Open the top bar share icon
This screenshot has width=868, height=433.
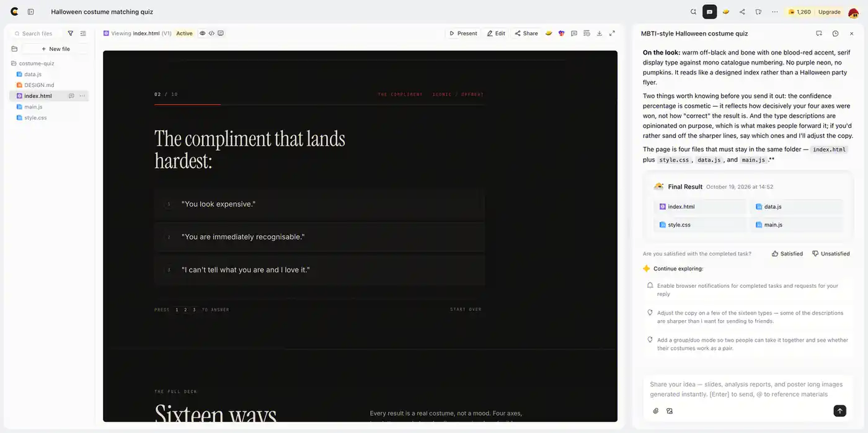(742, 12)
